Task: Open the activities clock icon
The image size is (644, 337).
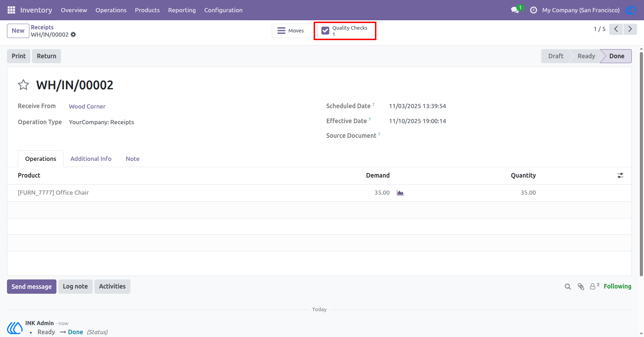Action: point(534,10)
